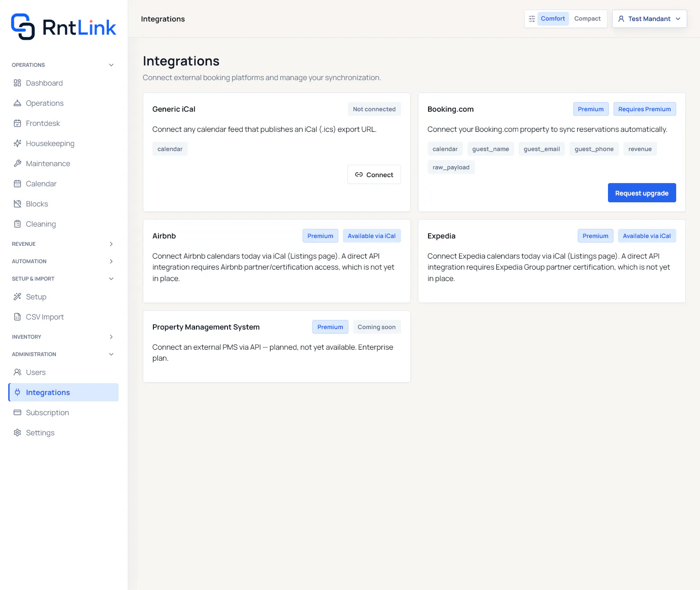This screenshot has width=700, height=590.
Task: Click the Booking.com card title
Action: coord(450,109)
